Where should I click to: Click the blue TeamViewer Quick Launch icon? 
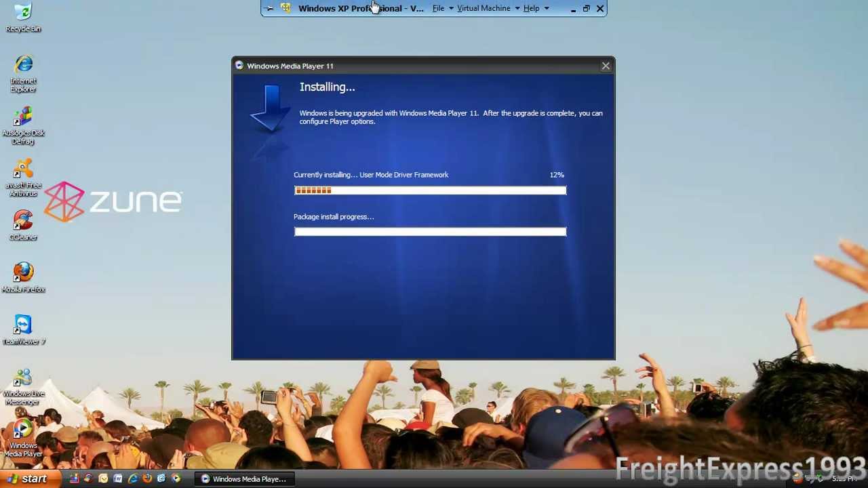[x=161, y=479]
